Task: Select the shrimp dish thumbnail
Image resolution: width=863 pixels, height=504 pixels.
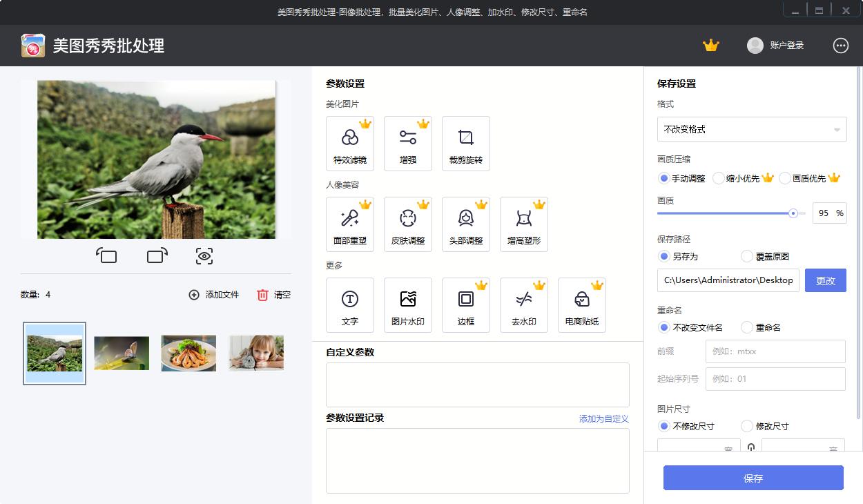Action: click(188, 353)
